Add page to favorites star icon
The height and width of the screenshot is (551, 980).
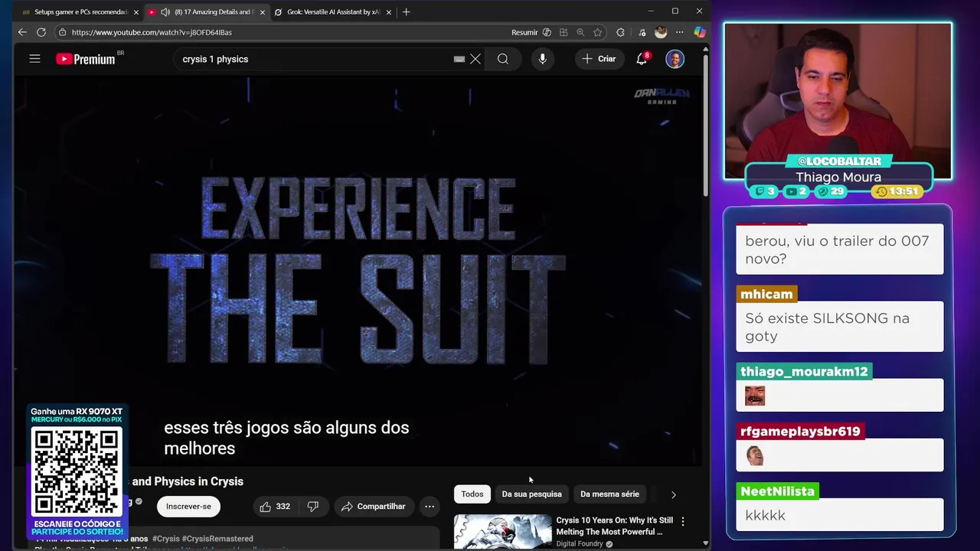[x=597, y=32]
